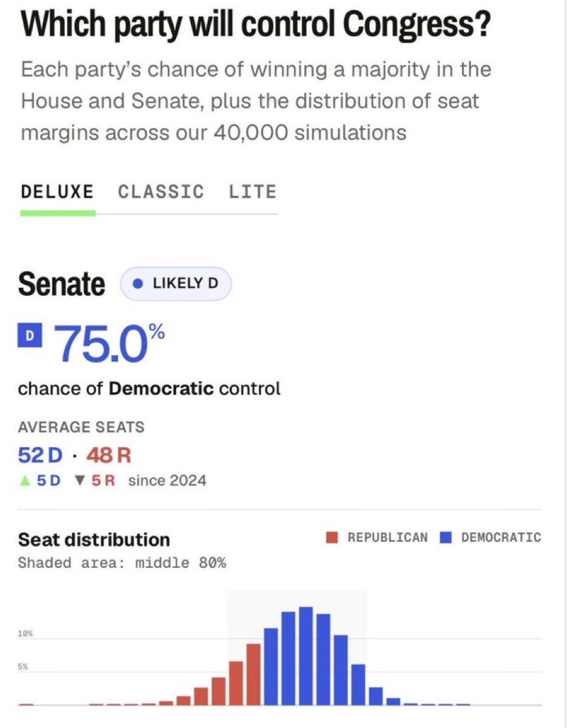568x728 pixels.
Task: Click the LIKELY D rating badge
Action: (176, 283)
